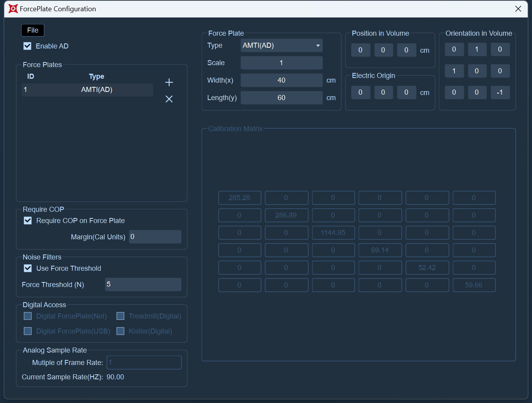Click the Margin(Cal Units) input field
Viewport: 532px width, 403px height.
[155, 237]
